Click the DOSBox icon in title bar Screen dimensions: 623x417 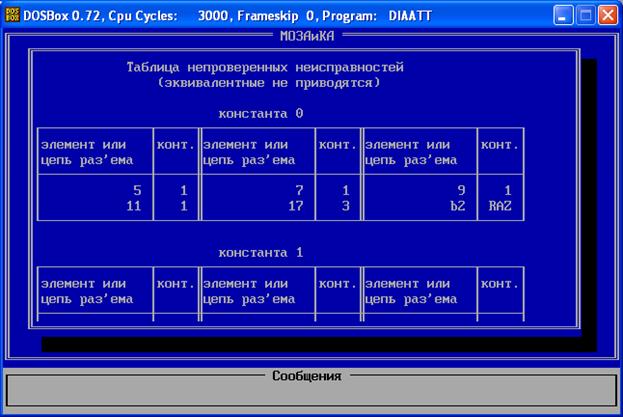[x=13, y=15]
